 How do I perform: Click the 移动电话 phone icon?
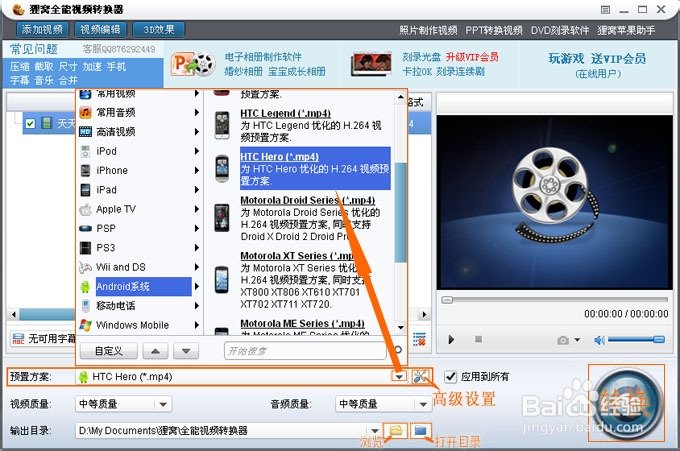click(x=85, y=306)
